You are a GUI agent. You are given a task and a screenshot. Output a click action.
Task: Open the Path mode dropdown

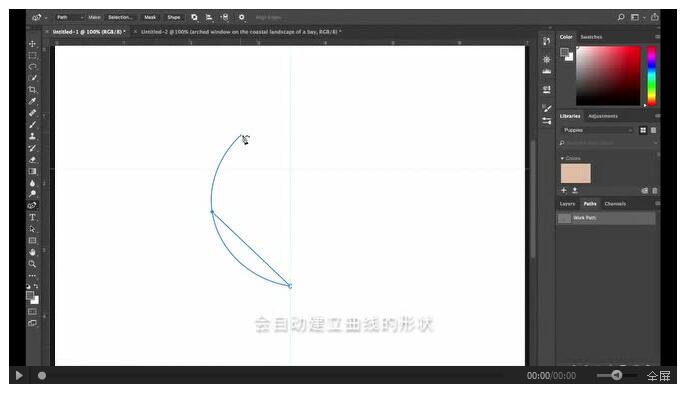(x=70, y=17)
